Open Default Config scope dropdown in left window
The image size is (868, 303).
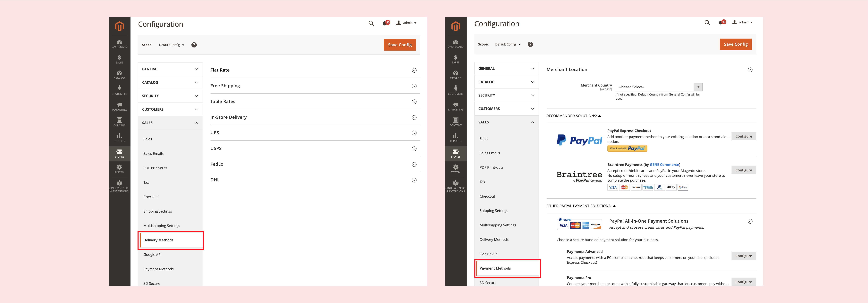[171, 45]
